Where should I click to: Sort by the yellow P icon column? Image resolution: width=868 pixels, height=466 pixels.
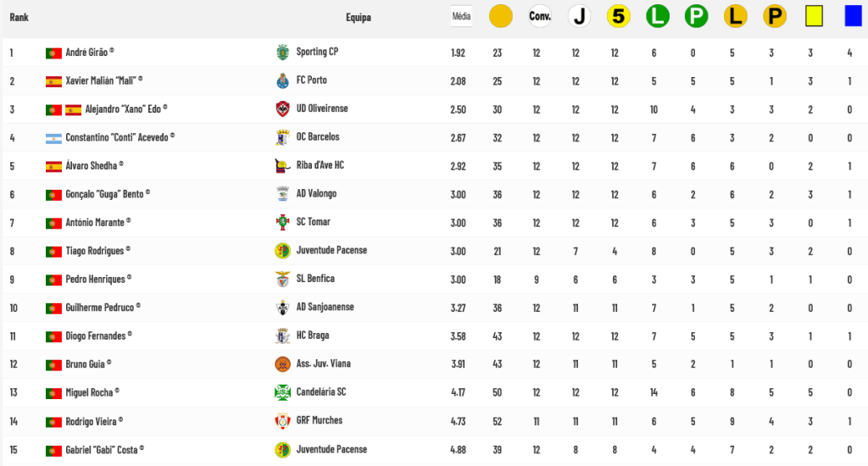tap(775, 16)
